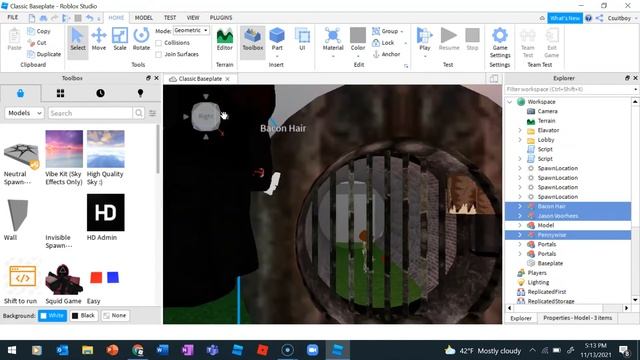This screenshot has height=360, width=640.
Task: Open the Terrain Editor
Action: (x=224, y=40)
